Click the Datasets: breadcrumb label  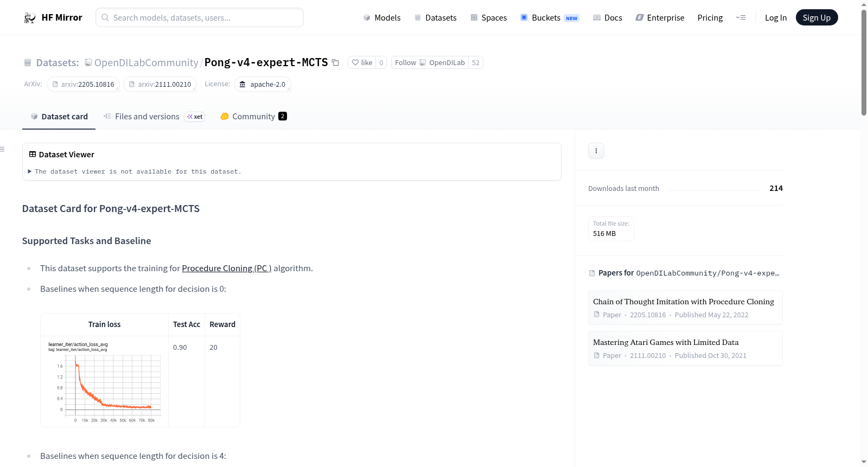(x=58, y=63)
